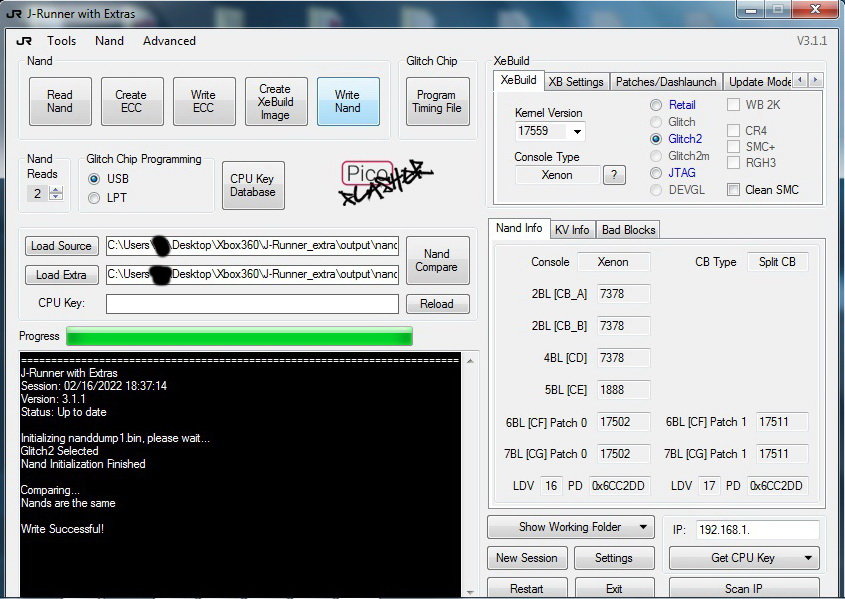Open Settings button
This screenshot has width=845, height=599.
coord(614,558)
